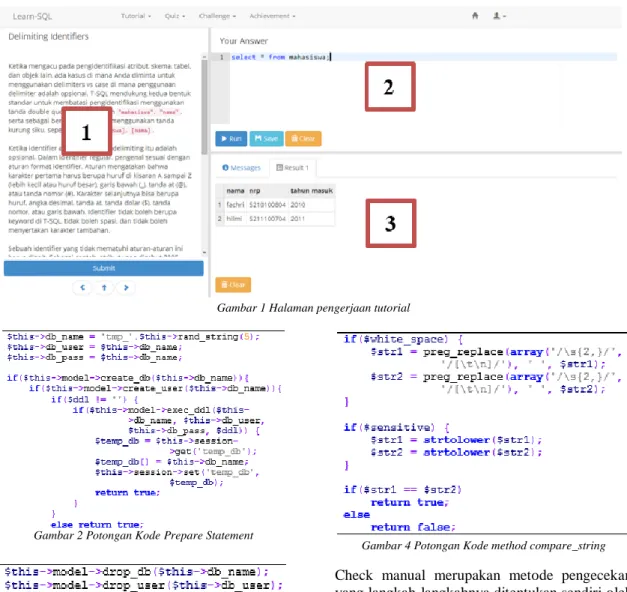Click into the SQL answer editor line
Image resolution: width=627 pixels, height=592 pixels.
pos(423,57)
